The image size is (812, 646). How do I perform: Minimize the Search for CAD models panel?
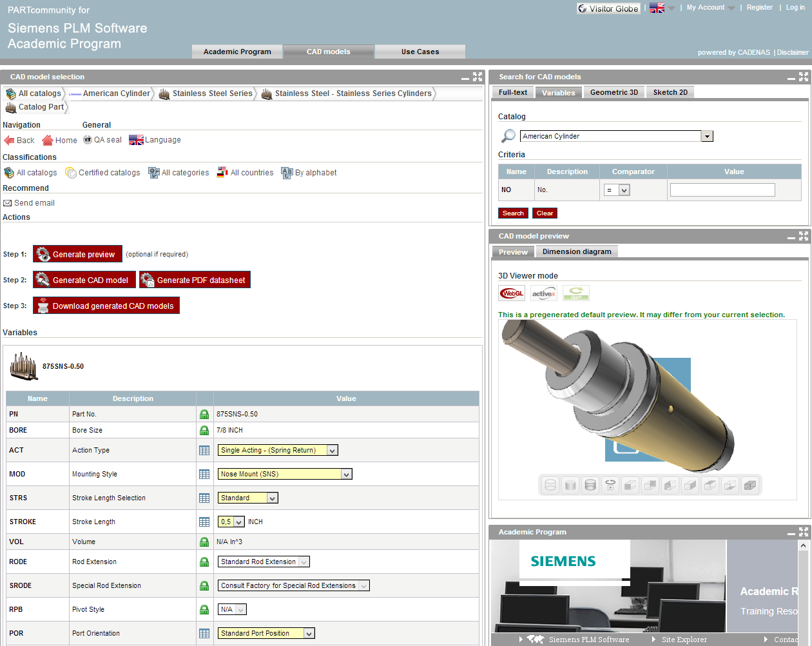pos(791,77)
